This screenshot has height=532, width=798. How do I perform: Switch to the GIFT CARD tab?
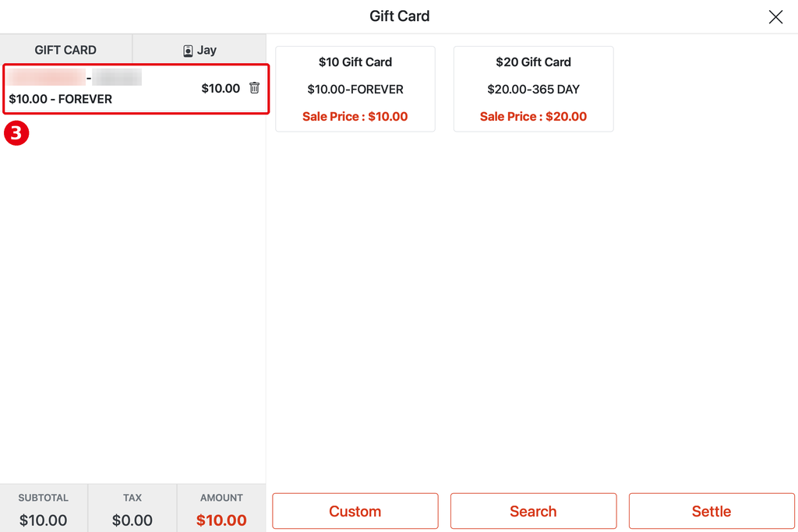pyautogui.click(x=65, y=50)
